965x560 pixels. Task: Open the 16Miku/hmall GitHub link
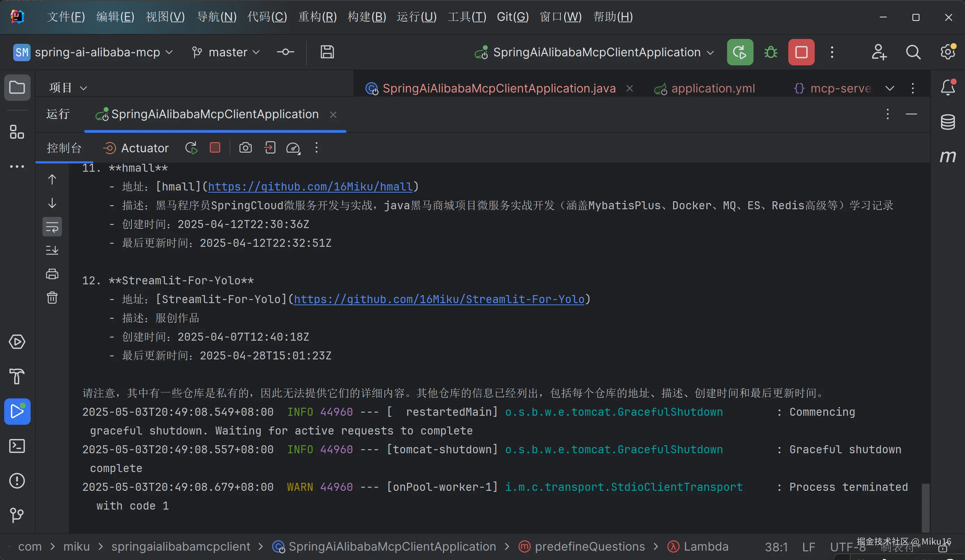point(310,187)
